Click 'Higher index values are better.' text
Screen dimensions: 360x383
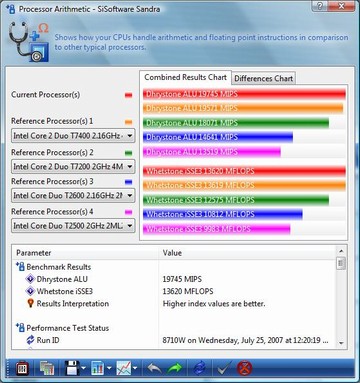(214, 304)
